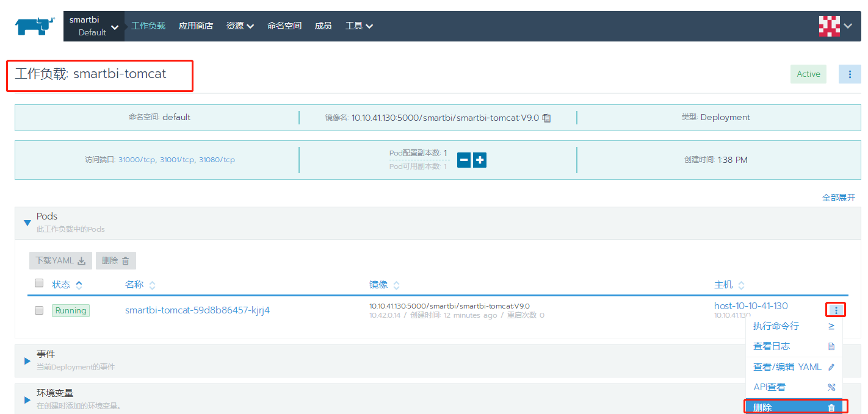Open the 31080/tcp port link
The height and width of the screenshot is (414, 868).
pos(217,160)
